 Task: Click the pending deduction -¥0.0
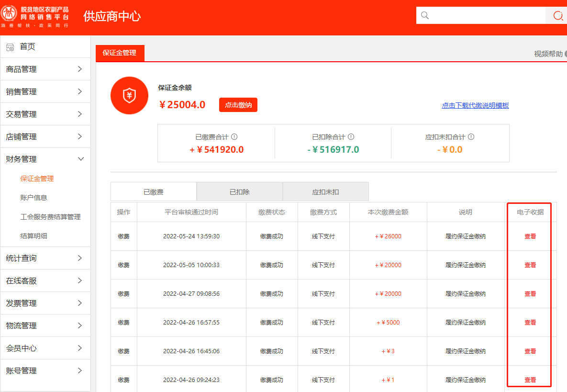[x=450, y=149]
